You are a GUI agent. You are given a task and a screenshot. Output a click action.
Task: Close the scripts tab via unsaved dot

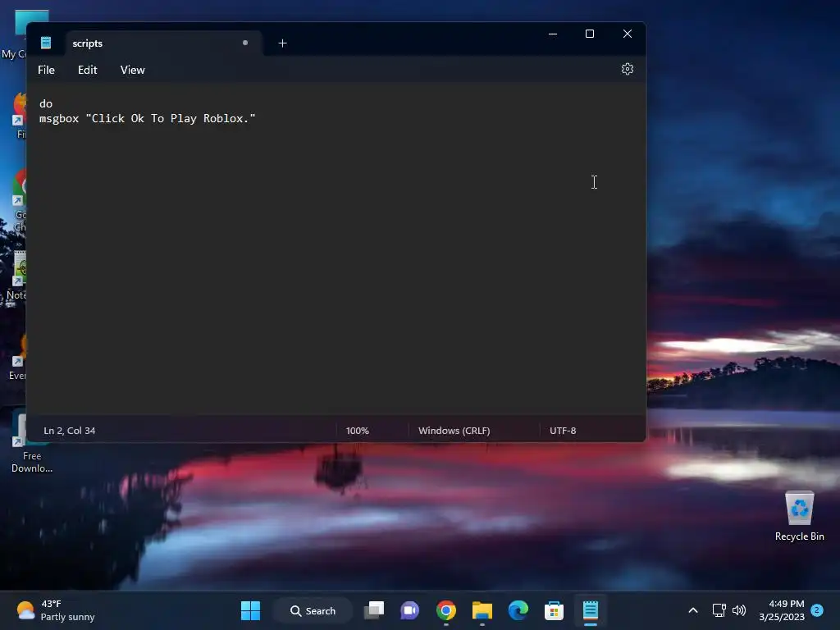pos(245,43)
